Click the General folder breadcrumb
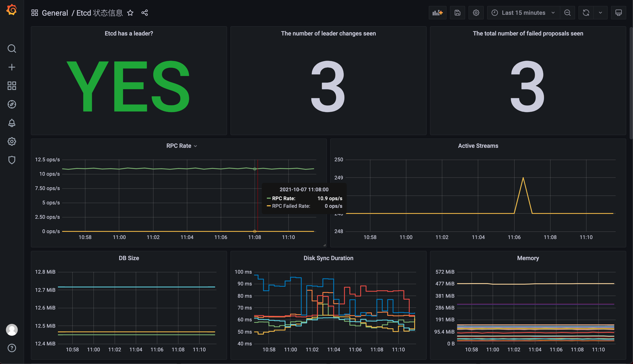633x364 pixels. tap(55, 13)
